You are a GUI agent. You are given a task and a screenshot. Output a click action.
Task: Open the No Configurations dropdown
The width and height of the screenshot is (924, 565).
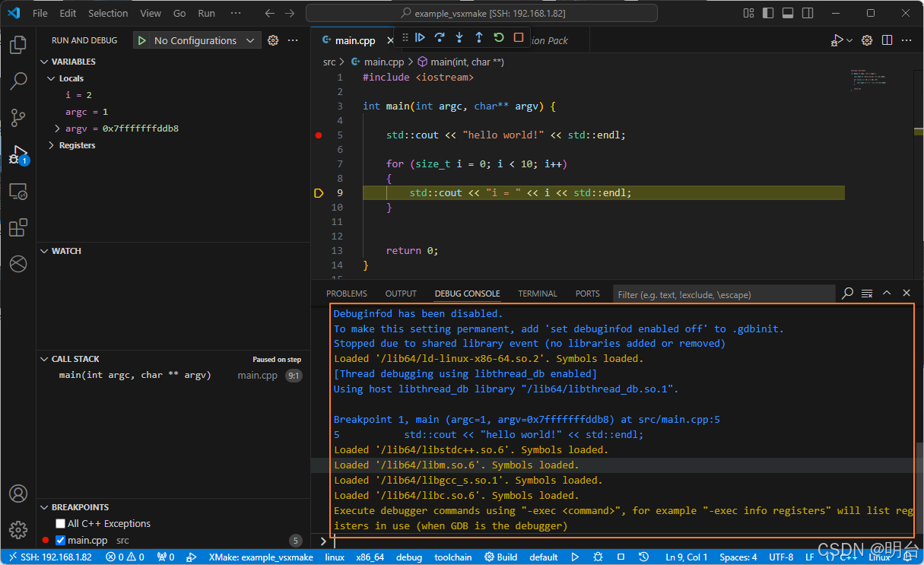click(205, 40)
